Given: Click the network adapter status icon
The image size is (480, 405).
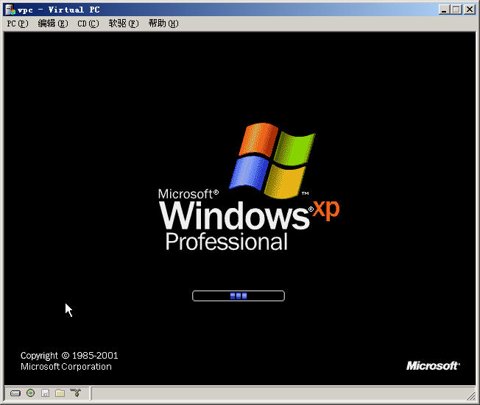Looking at the screenshot, I should pyautogui.click(x=76, y=393).
